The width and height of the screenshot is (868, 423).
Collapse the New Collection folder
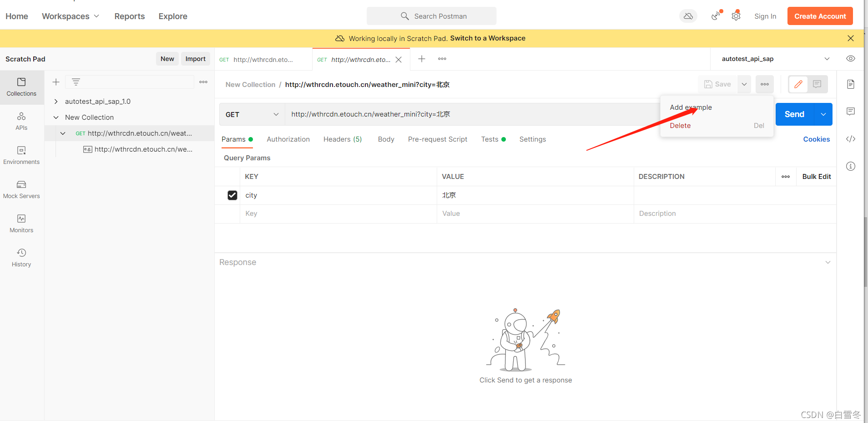(56, 117)
